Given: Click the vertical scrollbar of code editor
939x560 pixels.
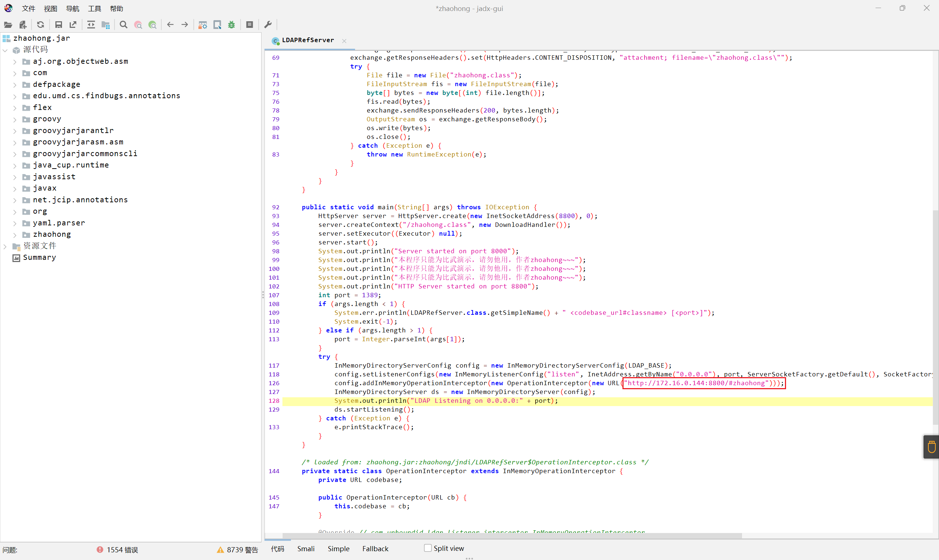Looking at the screenshot, I should click(x=936, y=317).
